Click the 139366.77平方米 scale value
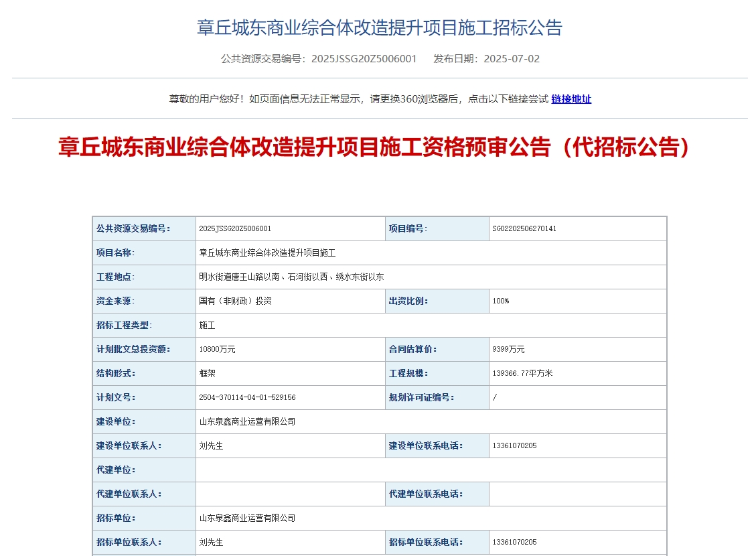Image resolution: width=756 pixels, height=556 pixels. tap(522, 373)
